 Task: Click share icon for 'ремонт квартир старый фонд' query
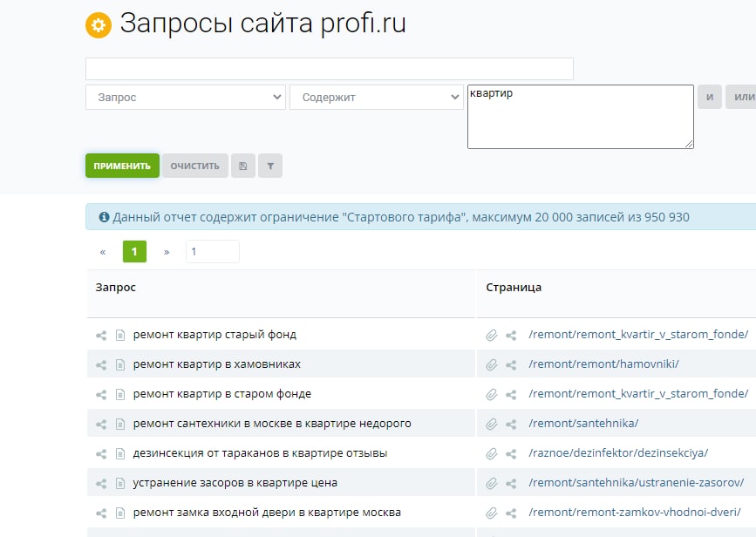coord(101,335)
